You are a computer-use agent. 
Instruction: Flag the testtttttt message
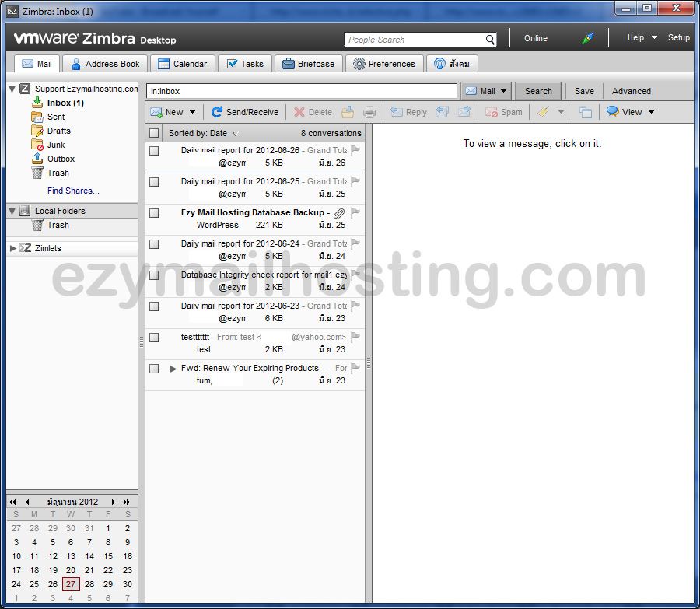point(355,337)
